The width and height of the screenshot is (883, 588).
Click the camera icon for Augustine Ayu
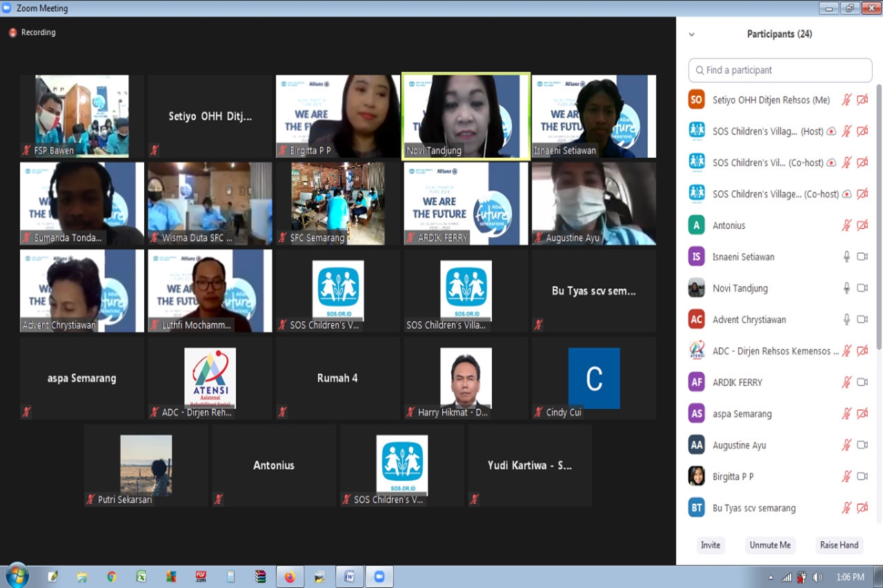point(862,445)
